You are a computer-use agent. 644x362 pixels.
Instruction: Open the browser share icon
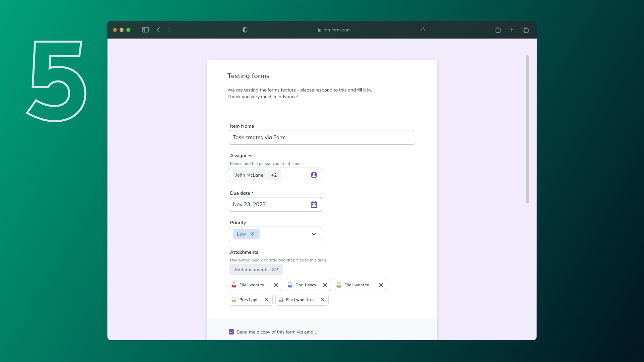click(498, 30)
